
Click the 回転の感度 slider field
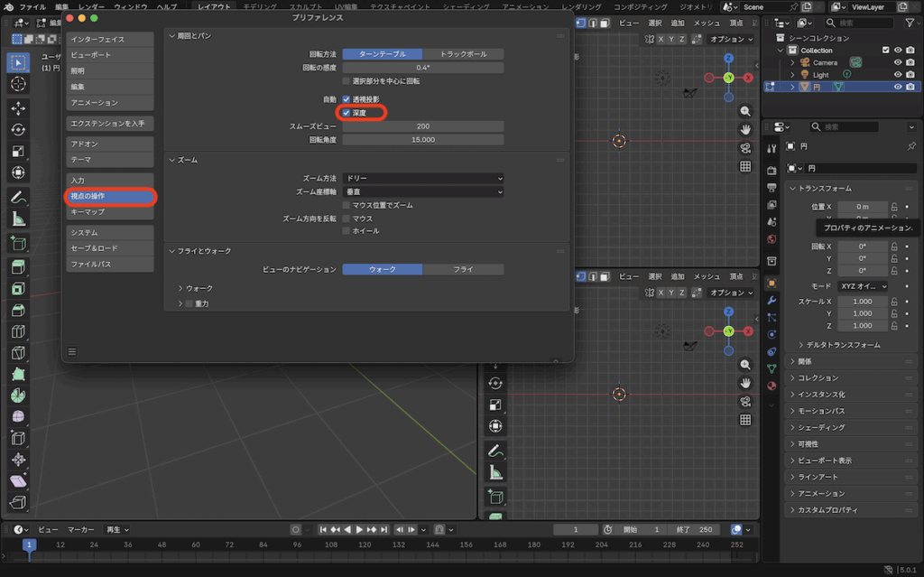(422, 68)
